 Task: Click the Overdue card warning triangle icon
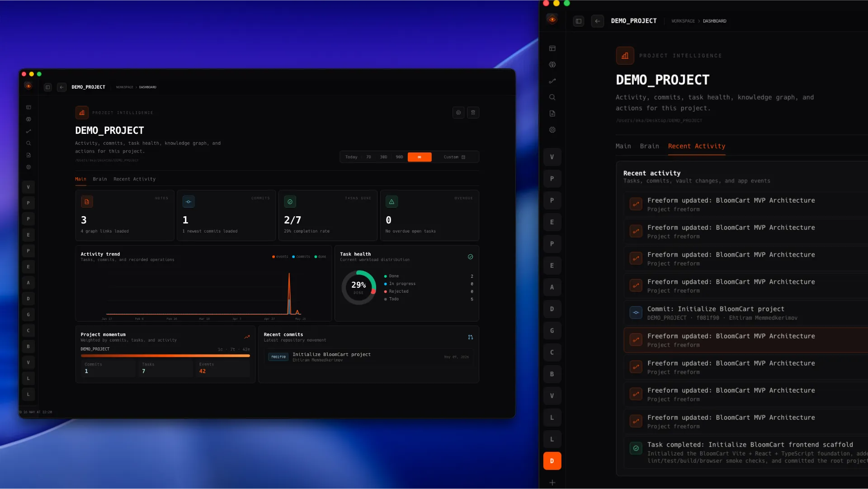tap(392, 202)
